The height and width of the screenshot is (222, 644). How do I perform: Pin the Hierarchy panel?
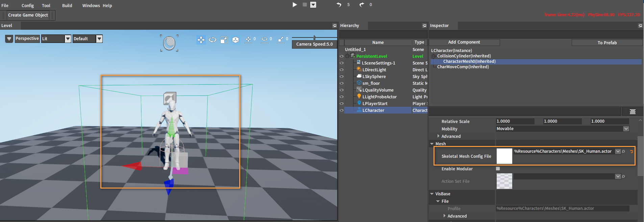click(x=424, y=26)
